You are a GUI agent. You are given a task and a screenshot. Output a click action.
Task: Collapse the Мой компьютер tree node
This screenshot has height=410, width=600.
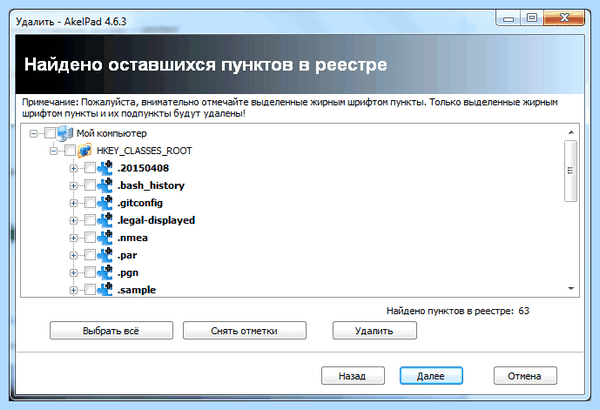34,134
